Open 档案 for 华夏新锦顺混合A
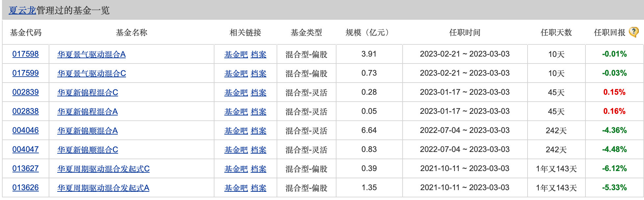This screenshot has height=200, width=644. 259,131
